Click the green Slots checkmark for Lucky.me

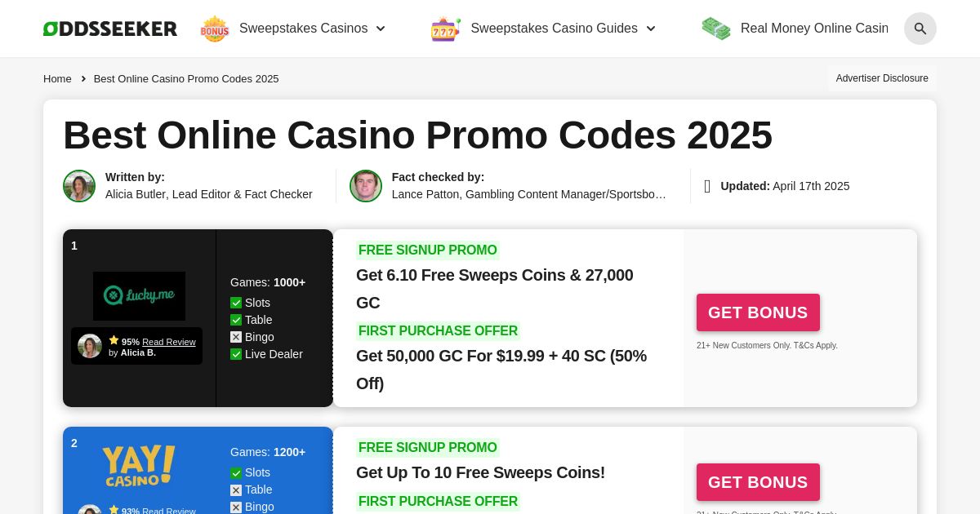pos(236,303)
